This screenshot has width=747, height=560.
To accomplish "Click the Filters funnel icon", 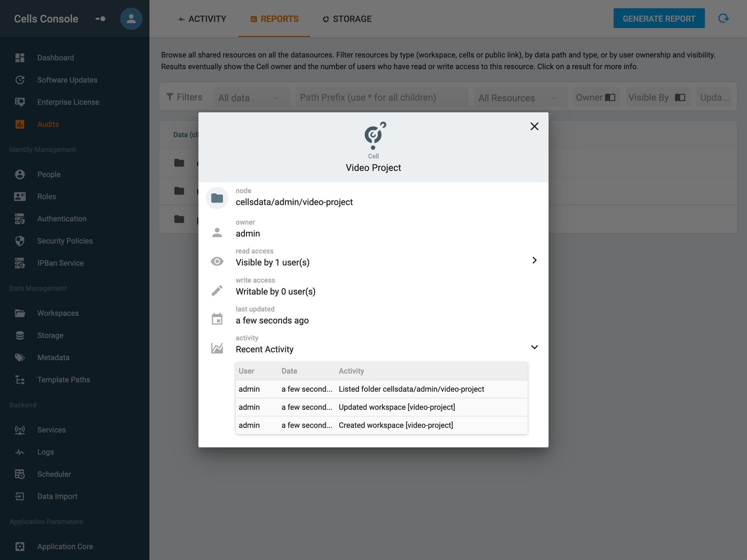I will point(170,97).
